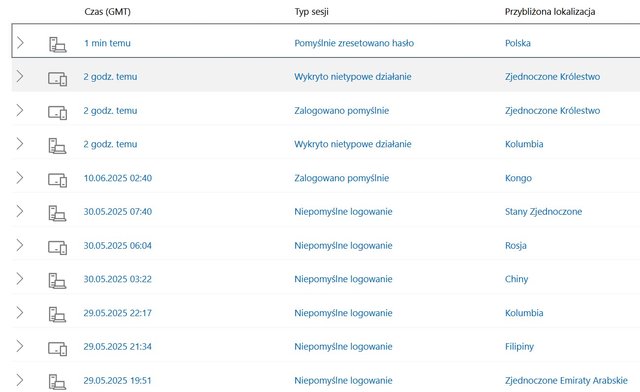Expand the 29.05.2025 22:17 row
Image resolution: width=640 pixels, height=392 pixels.
click(x=20, y=312)
